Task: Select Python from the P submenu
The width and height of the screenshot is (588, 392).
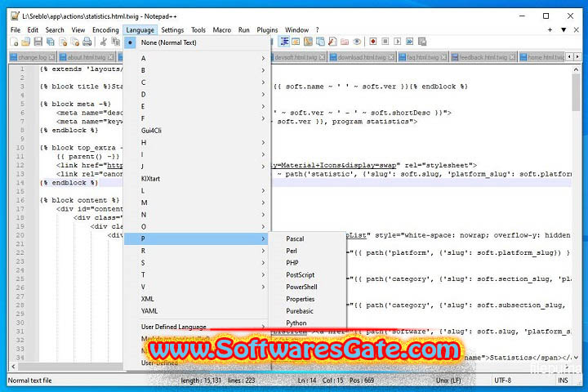Action: pyautogui.click(x=308, y=323)
